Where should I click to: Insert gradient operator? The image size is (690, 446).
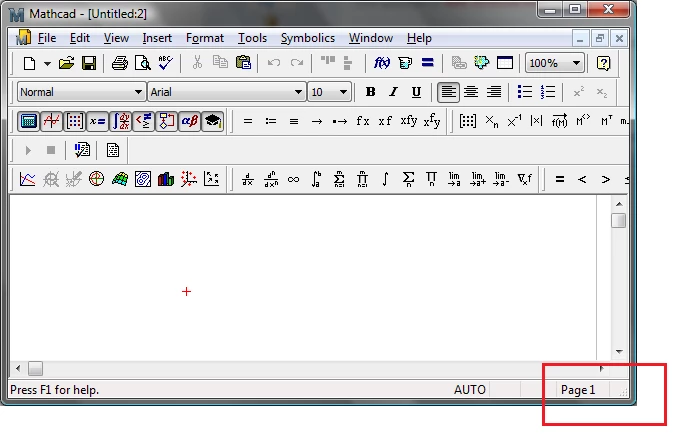525,179
